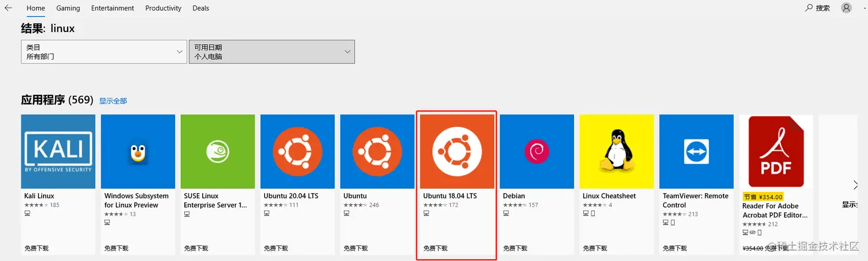Switch to the Gaming tab
This screenshot has height=261, width=868.
(68, 8)
